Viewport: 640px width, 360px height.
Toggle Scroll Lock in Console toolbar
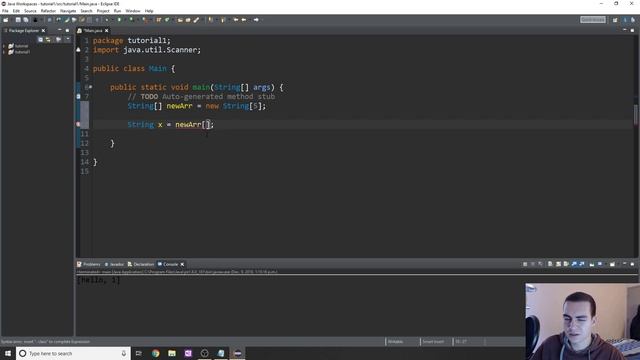(558, 264)
